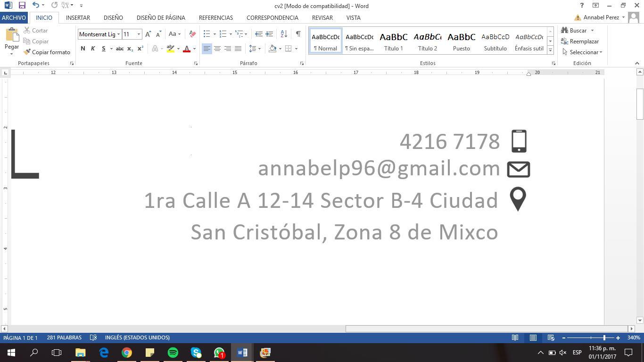Align the text to the right

pos(228,49)
